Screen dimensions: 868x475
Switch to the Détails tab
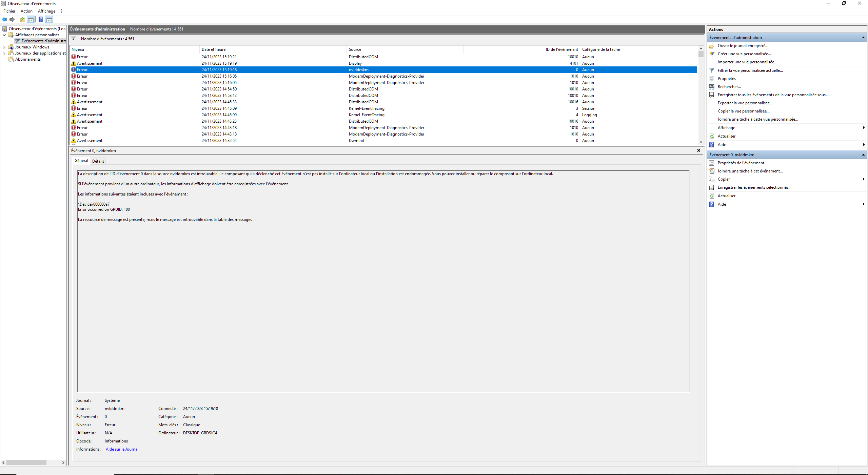pyautogui.click(x=98, y=161)
